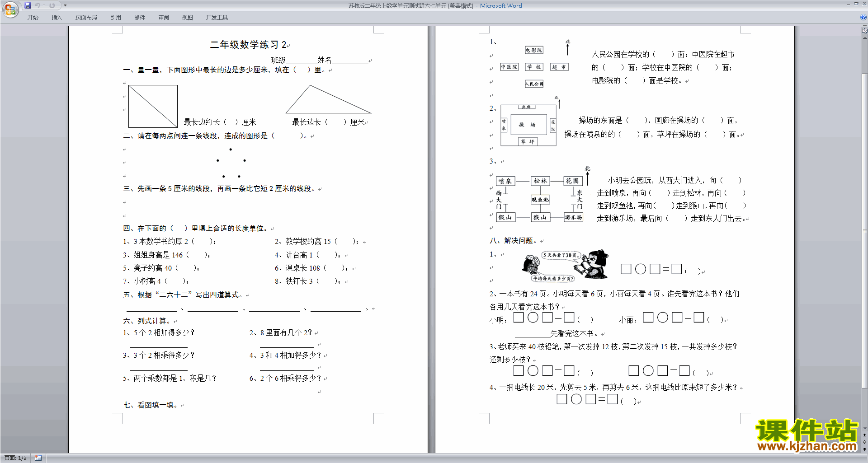Click the Save icon in Quick Access Toolbar
Image resolution: width=868 pixels, height=463 pixels.
coord(28,5)
